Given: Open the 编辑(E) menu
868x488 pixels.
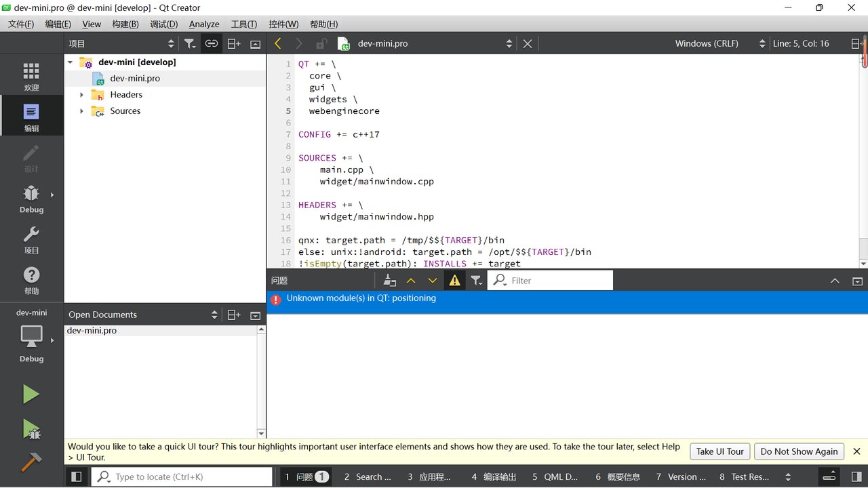Looking at the screenshot, I should 58,24.
